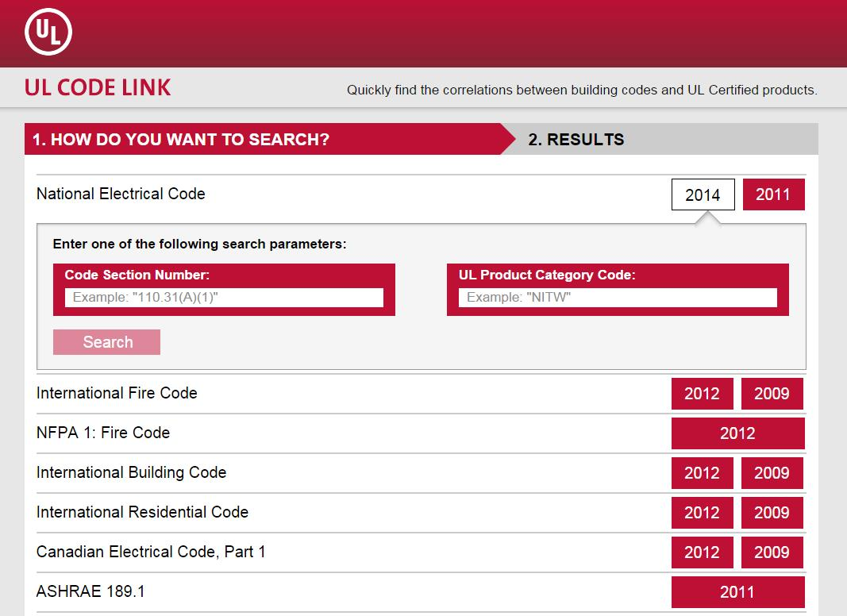The height and width of the screenshot is (616, 847).
Task: Select the 2011 ASHRAE 189.1 edition
Action: (x=738, y=591)
